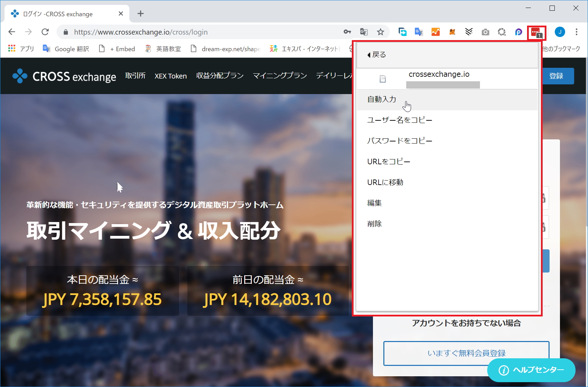The image size is (588, 387).
Task: Open the Google Translate extension icon
Action: [419, 32]
